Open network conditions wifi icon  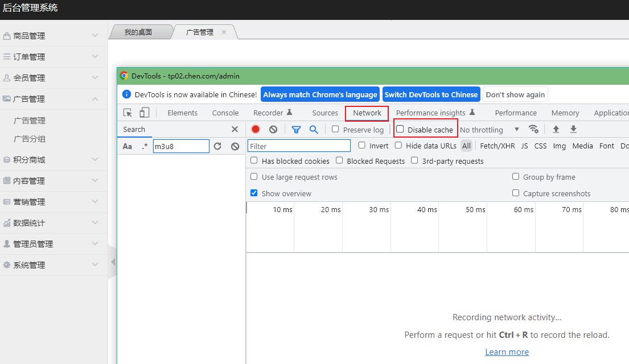tap(533, 129)
